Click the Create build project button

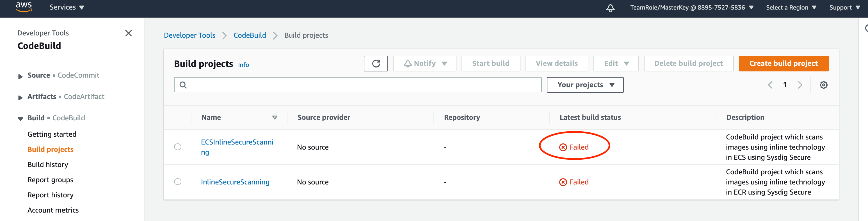click(x=784, y=64)
